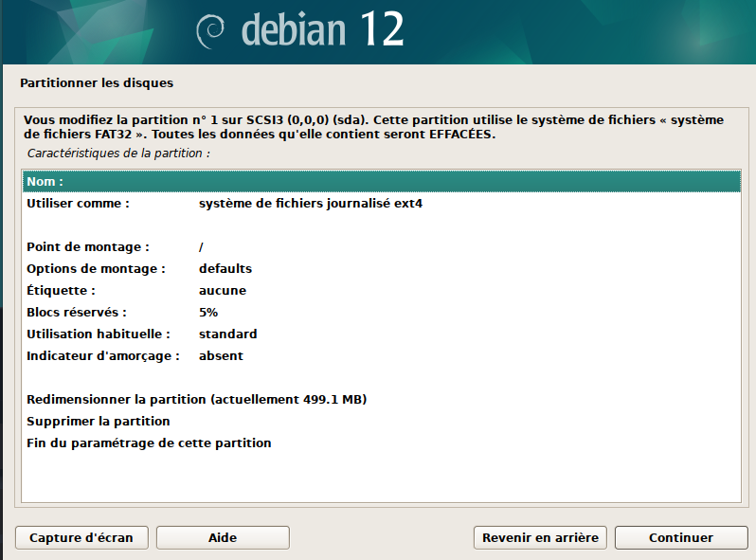The width and height of the screenshot is (756, 560).
Task: Select the highlighted Nom row
Action: click(382, 181)
